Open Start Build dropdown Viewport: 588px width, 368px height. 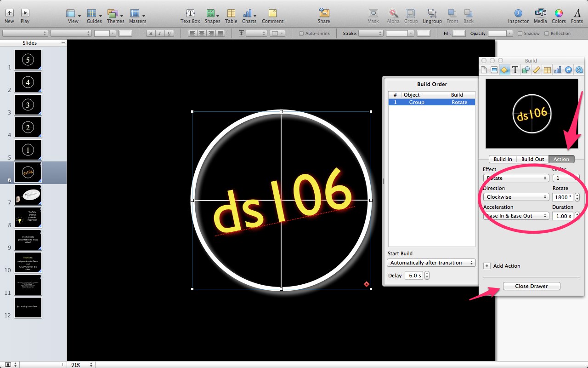pos(431,263)
